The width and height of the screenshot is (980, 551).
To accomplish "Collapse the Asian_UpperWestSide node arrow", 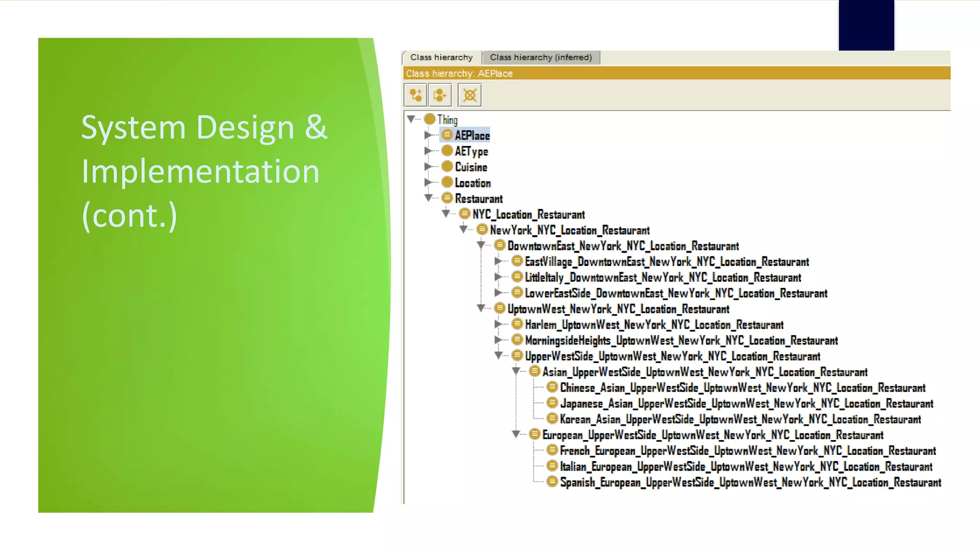I will click(x=516, y=371).
